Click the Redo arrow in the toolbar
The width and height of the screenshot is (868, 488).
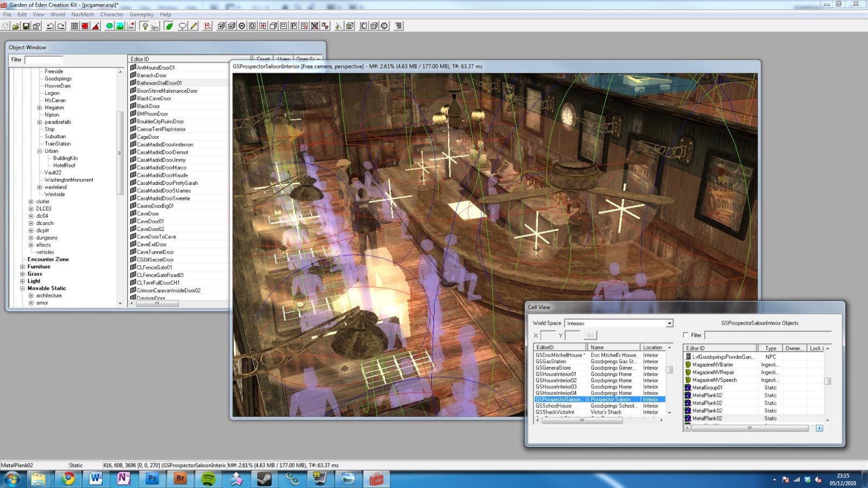(x=61, y=26)
